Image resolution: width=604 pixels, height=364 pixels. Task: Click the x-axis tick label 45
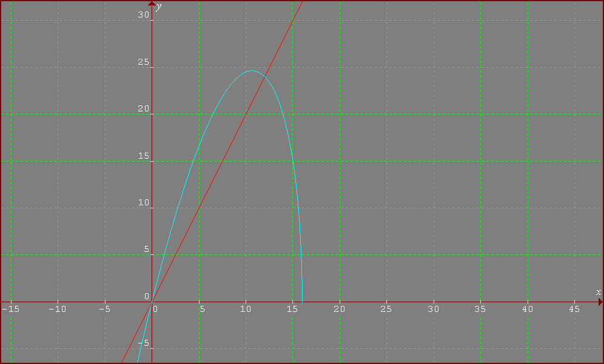pos(574,309)
